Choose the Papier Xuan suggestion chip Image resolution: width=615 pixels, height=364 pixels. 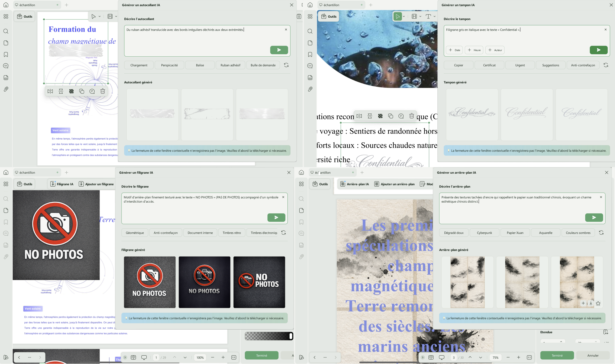tap(515, 233)
